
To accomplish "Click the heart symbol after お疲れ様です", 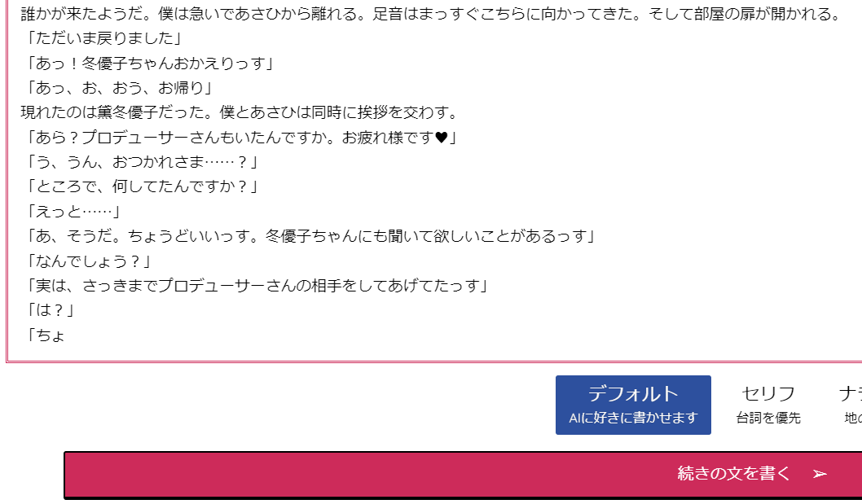I will tap(442, 138).
